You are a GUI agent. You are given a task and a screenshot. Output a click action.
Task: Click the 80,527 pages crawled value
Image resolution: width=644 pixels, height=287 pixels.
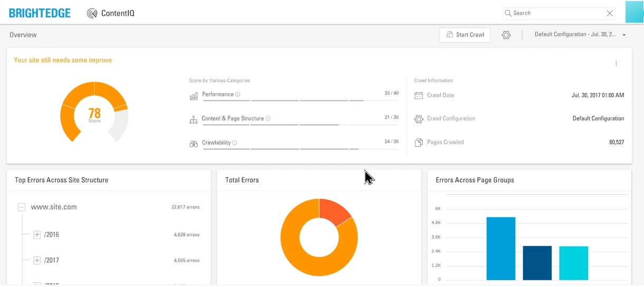pos(617,142)
